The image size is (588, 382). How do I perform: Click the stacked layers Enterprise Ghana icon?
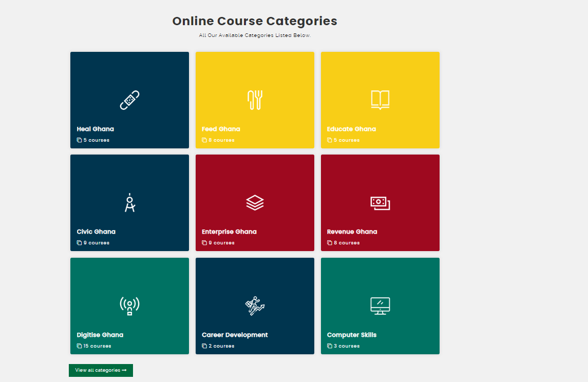(255, 203)
